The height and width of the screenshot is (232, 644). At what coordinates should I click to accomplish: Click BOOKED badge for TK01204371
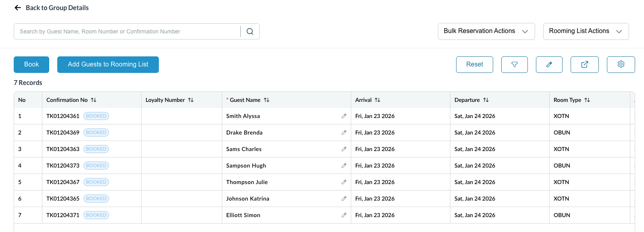click(x=96, y=215)
